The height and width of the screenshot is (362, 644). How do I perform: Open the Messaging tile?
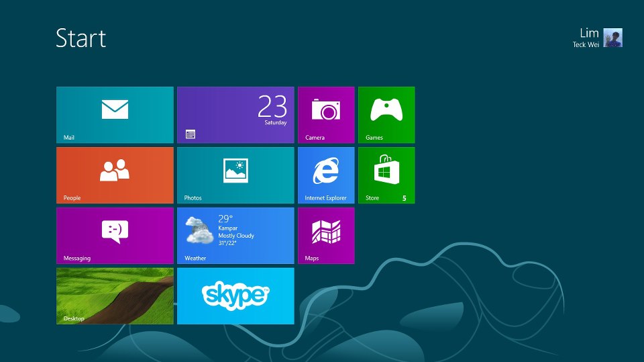[x=115, y=236]
